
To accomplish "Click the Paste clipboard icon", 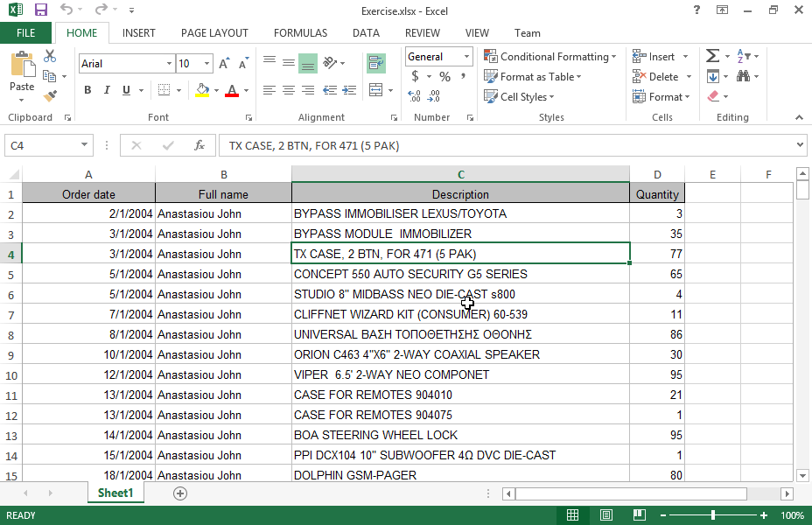I will pyautogui.click(x=22, y=64).
